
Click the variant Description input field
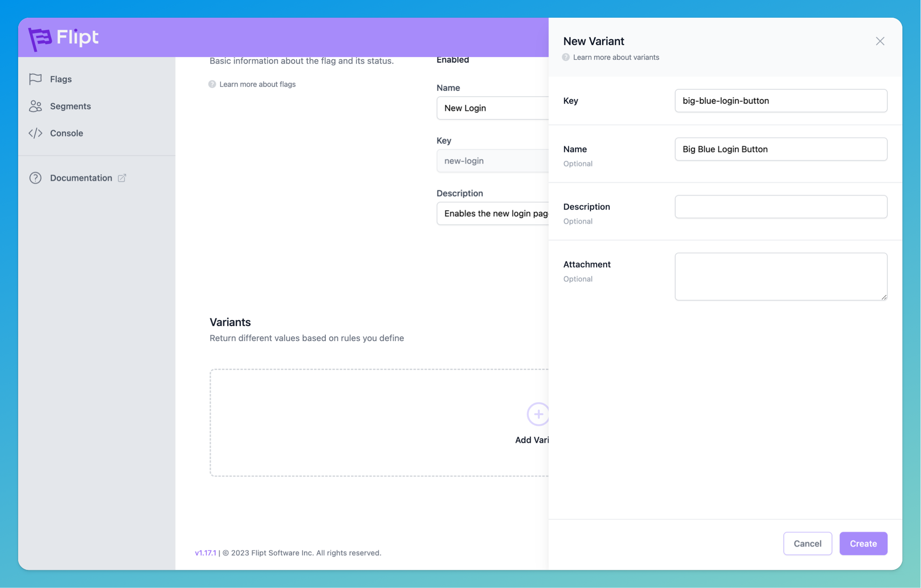(x=781, y=207)
